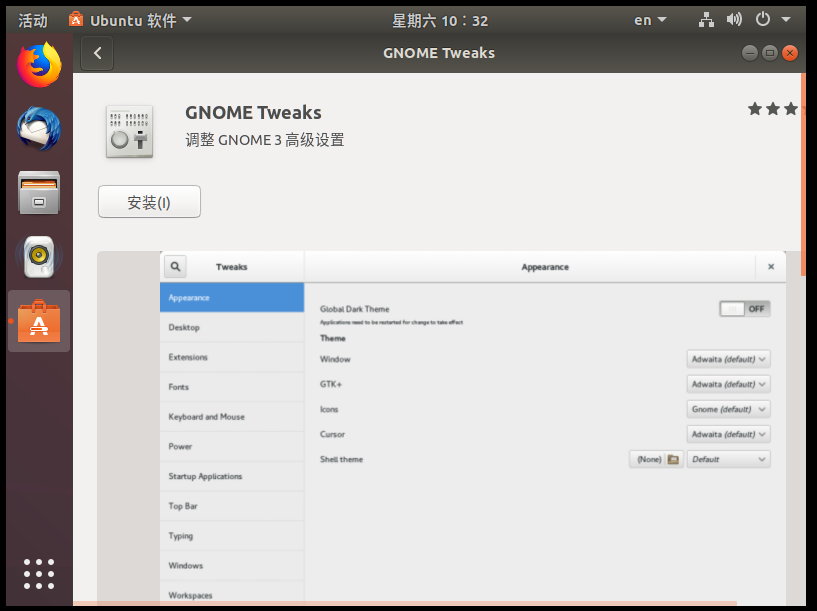
Task: Select Top Bar in the sidebar
Action: pyautogui.click(x=232, y=505)
